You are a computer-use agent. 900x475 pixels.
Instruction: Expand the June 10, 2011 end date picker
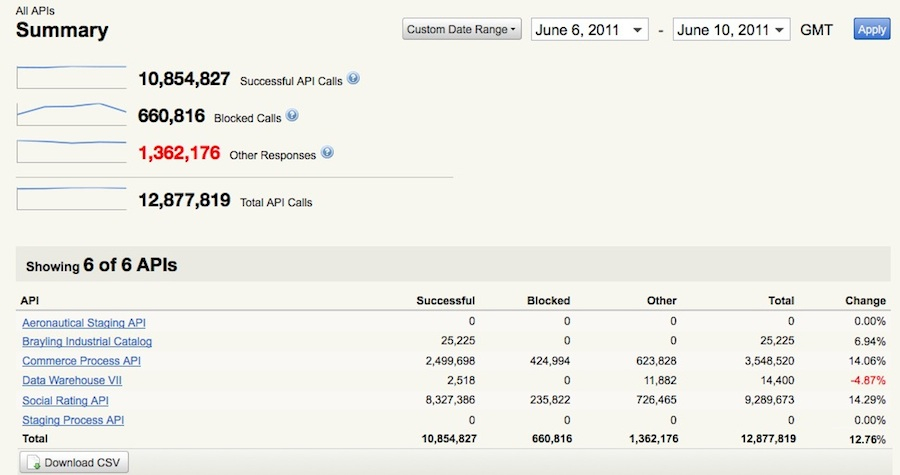click(x=731, y=30)
